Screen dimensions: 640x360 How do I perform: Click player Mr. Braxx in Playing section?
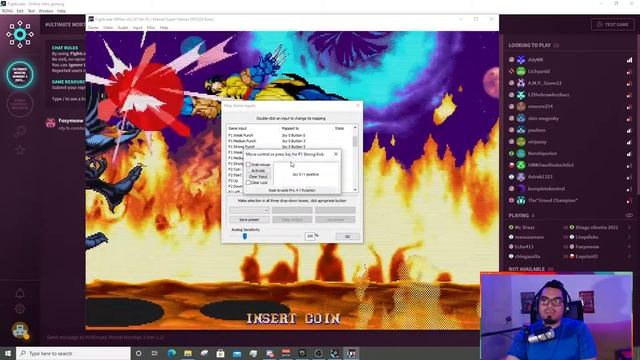tap(524, 227)
